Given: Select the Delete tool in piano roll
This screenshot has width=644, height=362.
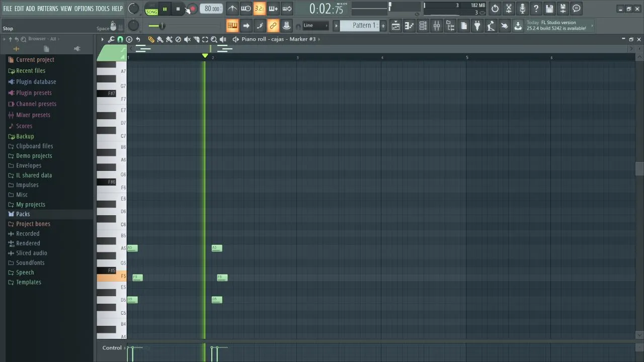Looking at the screenshot, I should pos(178,39).
